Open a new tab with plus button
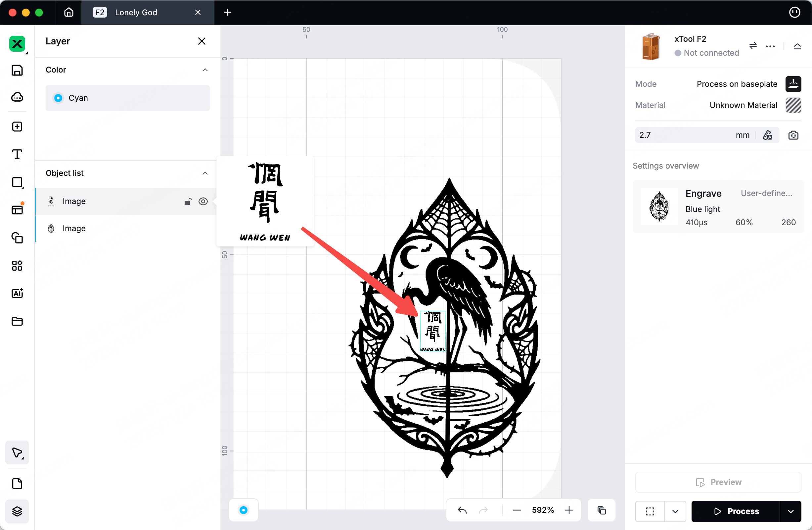This screenshot has height=530, width=812. point(228,13)
